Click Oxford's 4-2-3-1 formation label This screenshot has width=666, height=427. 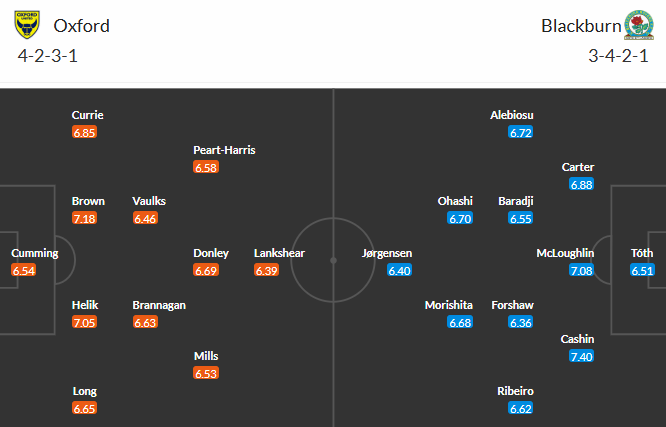[x=48, y=55]
